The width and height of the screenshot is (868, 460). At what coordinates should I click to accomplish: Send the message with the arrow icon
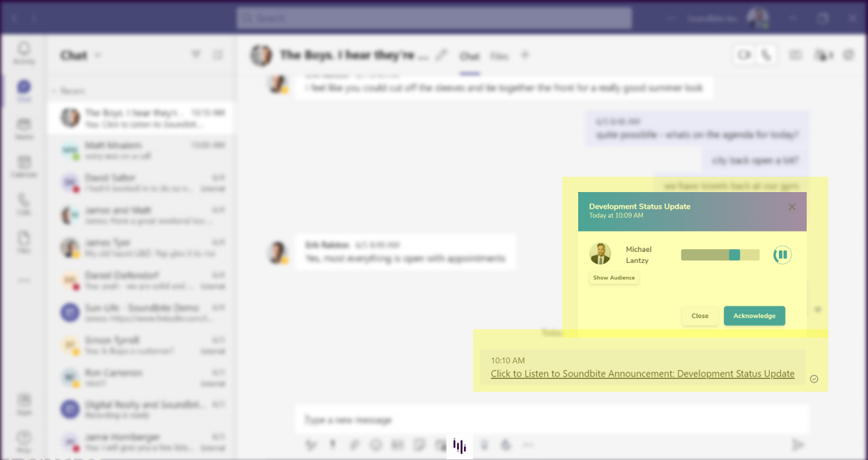pos(798,445)
